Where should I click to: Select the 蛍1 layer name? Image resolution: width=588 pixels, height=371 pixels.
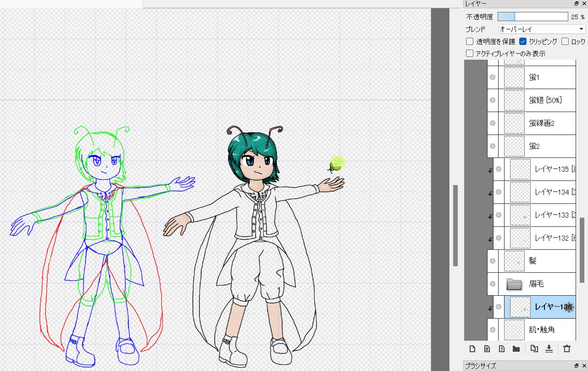pyautogui.click(x=534, y=77)
